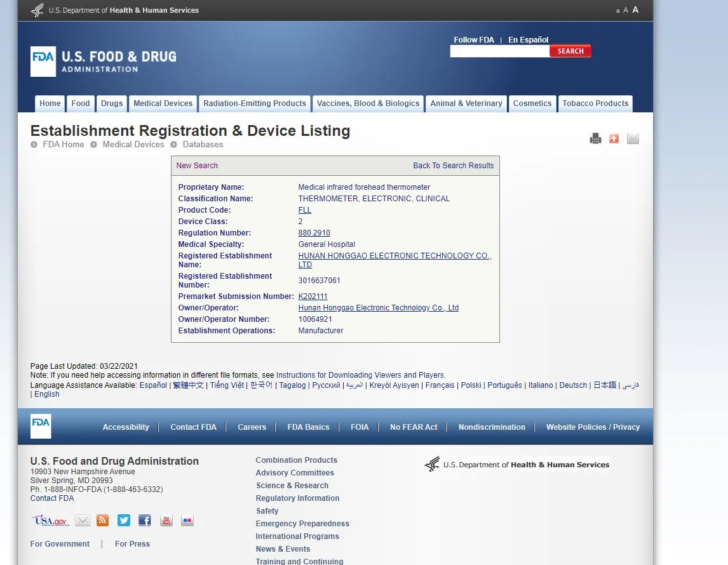Select Русский language link
The width and height of the screenshot is (728, 565).
point(326,385)
